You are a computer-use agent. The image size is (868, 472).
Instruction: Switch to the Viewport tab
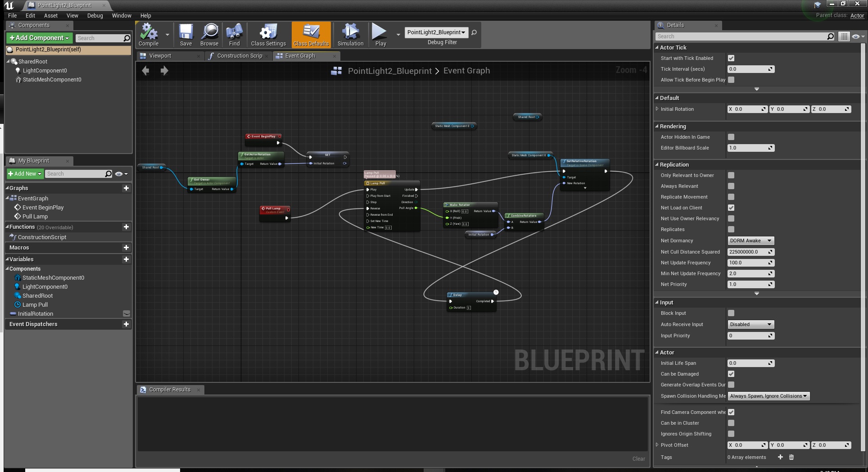point(160,56)
